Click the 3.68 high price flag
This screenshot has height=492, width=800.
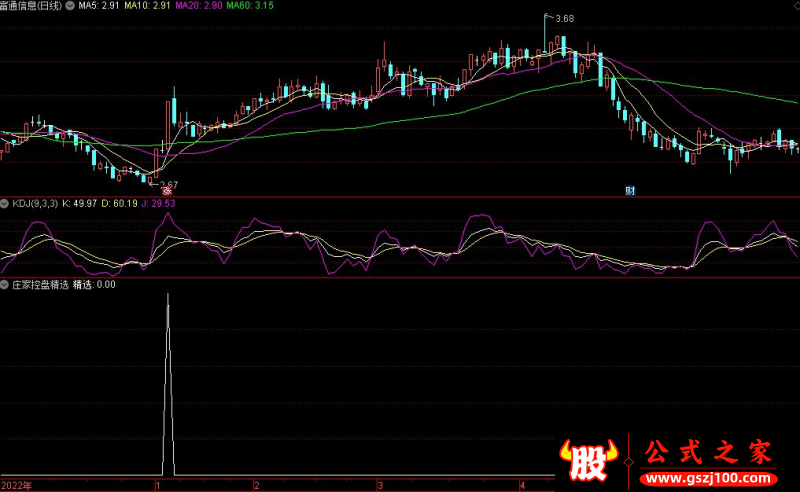coord(562,19)
